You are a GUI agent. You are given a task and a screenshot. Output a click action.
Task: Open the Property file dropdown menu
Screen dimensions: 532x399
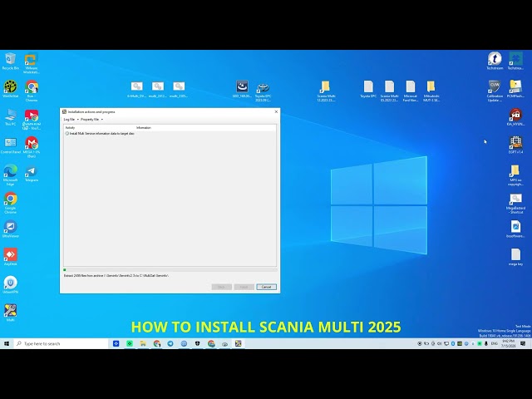tap(91, 120)
